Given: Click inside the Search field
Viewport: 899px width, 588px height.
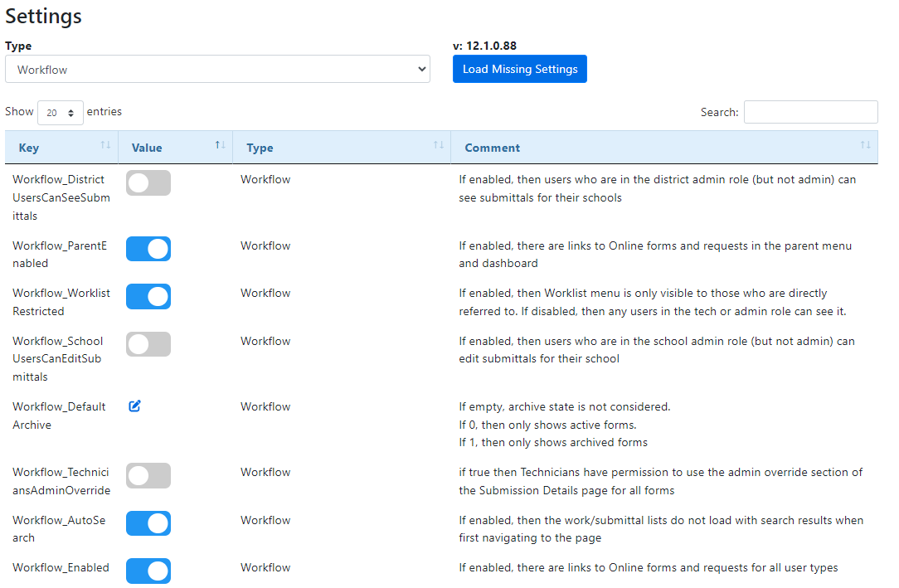Looking at the screenshot, I should (x=810, y=111).
